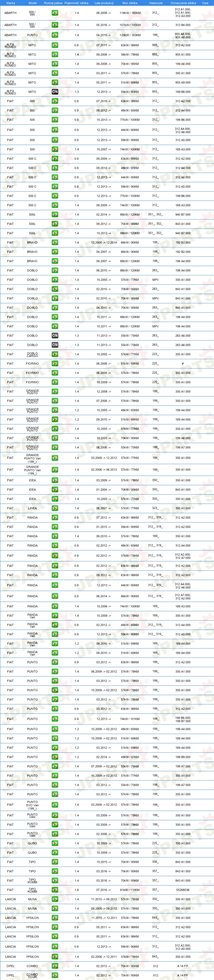Screen dimensions: 214x980
Task: Click petrol icon in FIAT PUNTO 74kW / 101KM row
Action: pos(55,719)
